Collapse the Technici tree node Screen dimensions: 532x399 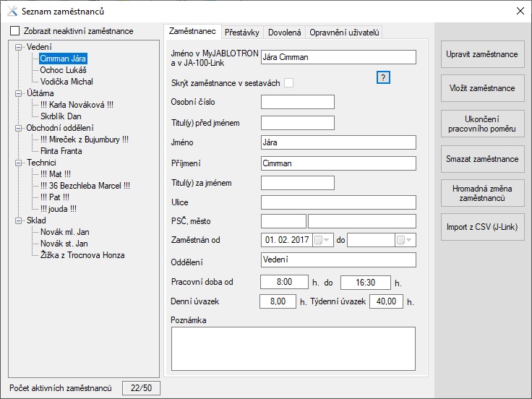[x=17, y=163]
